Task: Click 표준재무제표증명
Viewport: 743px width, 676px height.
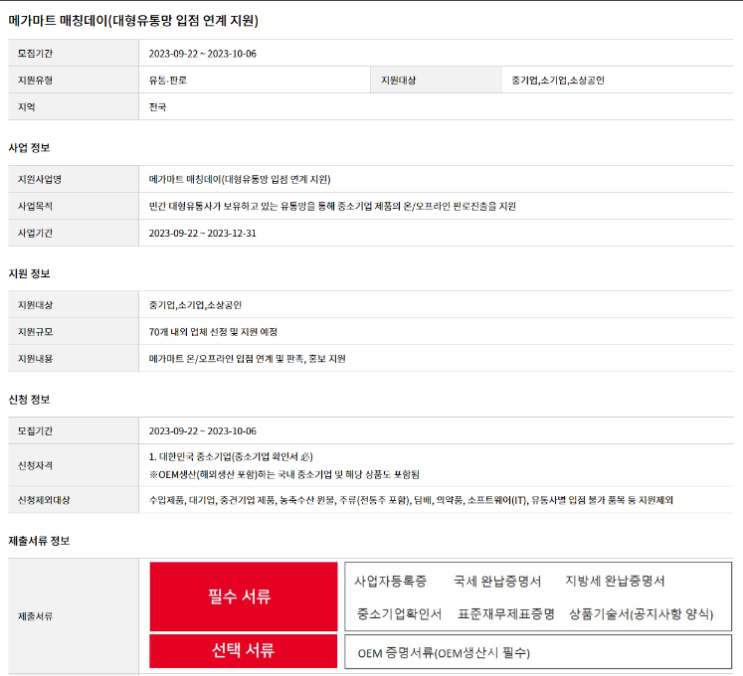Action: pos(506,614)
